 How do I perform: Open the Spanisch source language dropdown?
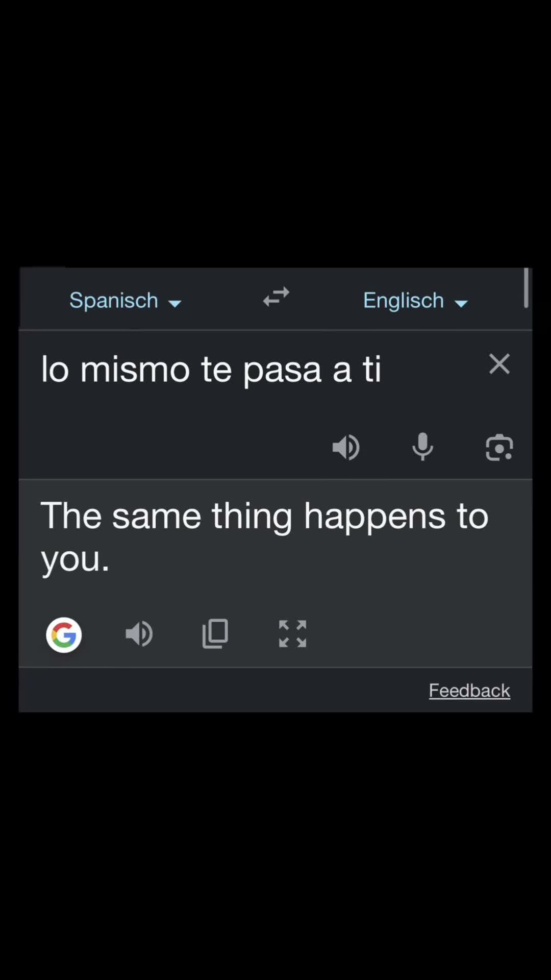(x=125, y=301)
